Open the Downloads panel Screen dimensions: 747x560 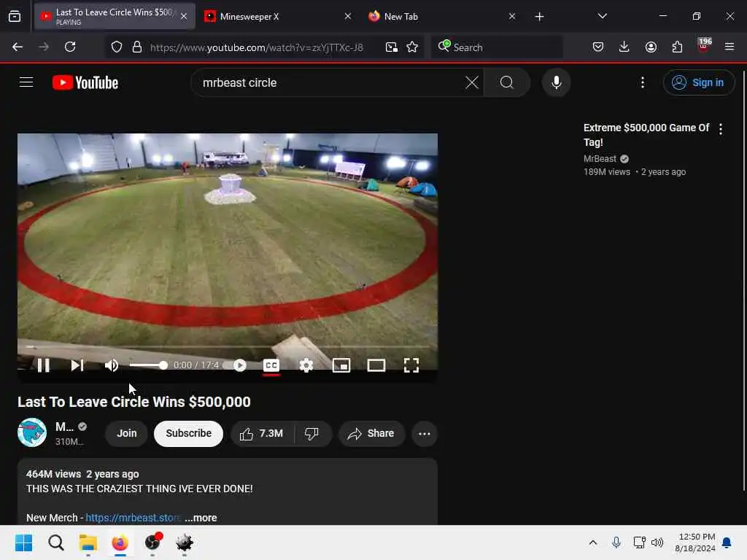click(x=624, y=47)
